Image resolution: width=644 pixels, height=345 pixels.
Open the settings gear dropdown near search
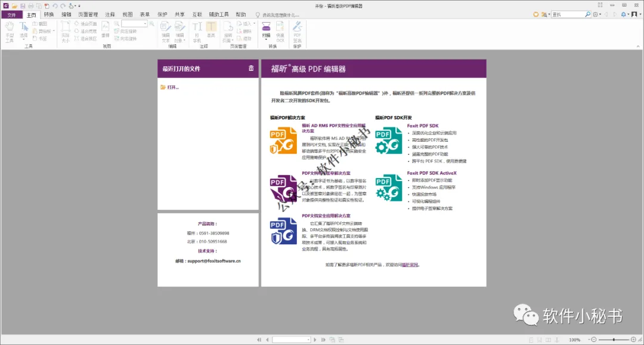click(597, 14)
